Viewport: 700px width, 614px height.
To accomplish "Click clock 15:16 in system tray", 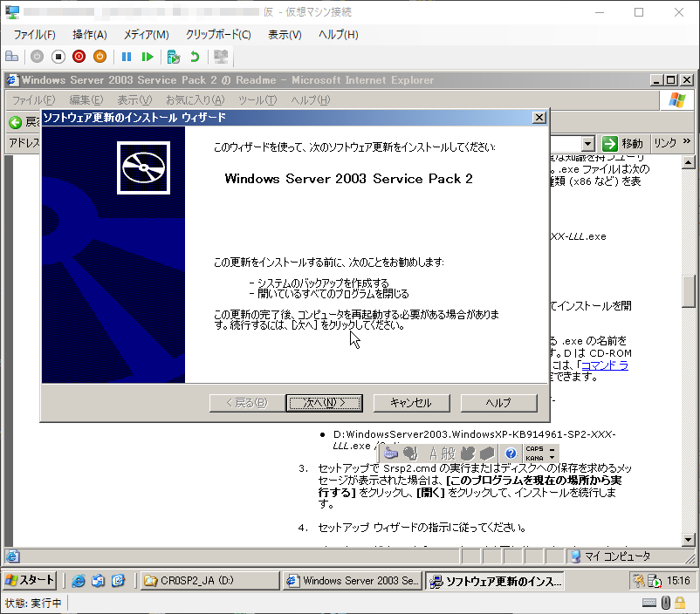I will click(678, 581).
